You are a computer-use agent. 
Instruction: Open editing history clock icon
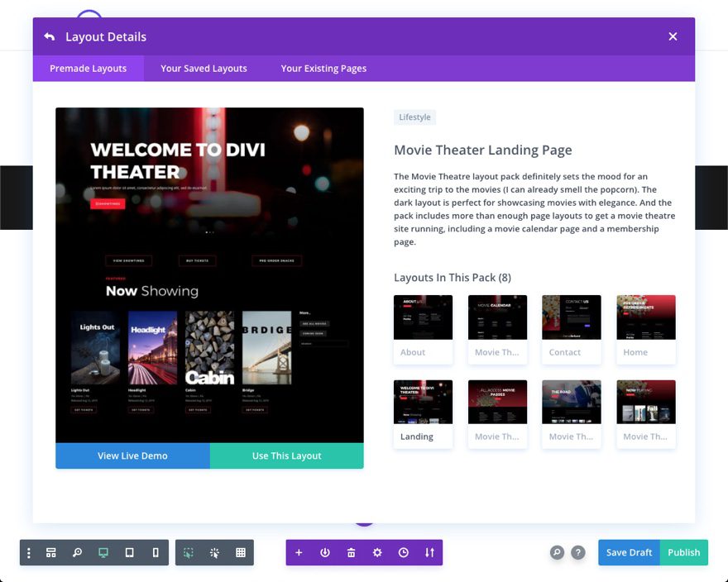(403, 552)
